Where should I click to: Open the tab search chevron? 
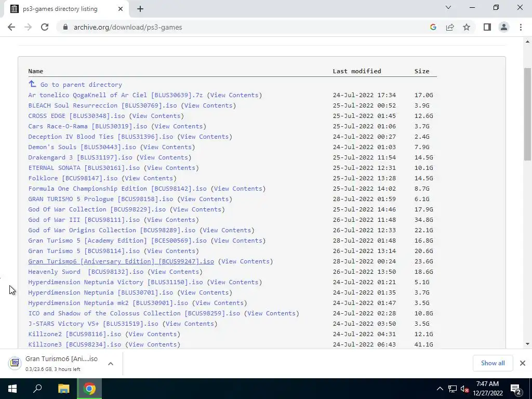[x=448, y=7]
